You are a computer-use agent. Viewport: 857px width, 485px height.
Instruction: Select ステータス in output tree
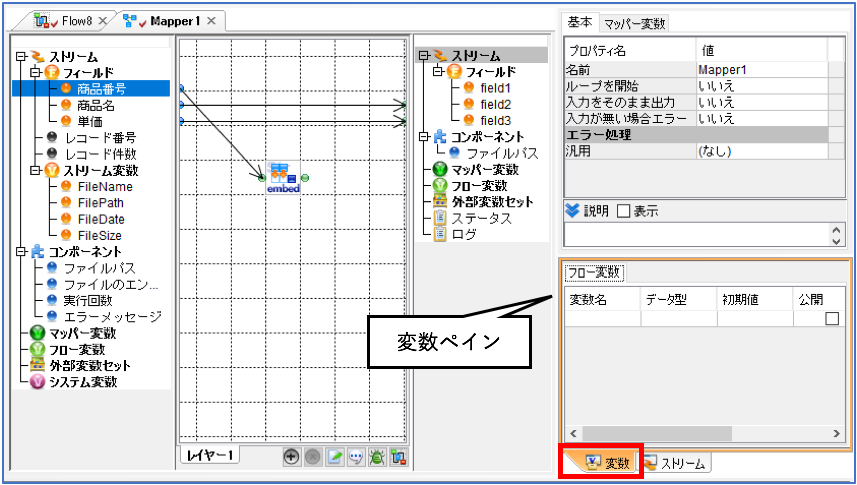click(482, 218)
